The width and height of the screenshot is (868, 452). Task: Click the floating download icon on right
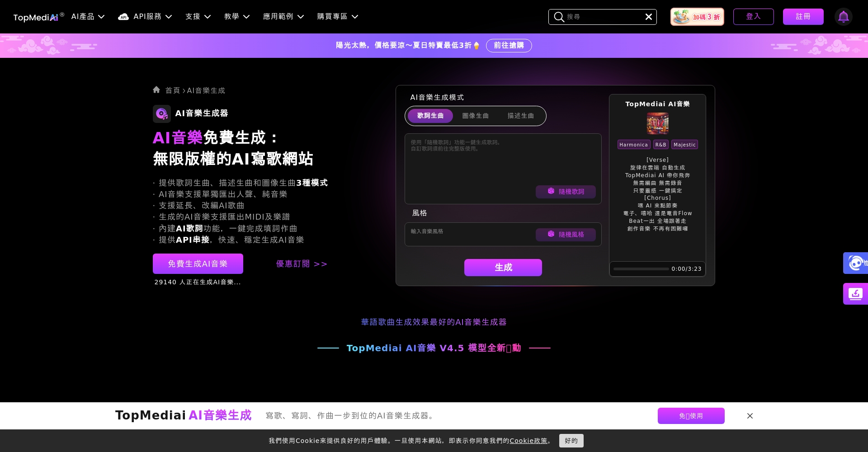point(855,294)
